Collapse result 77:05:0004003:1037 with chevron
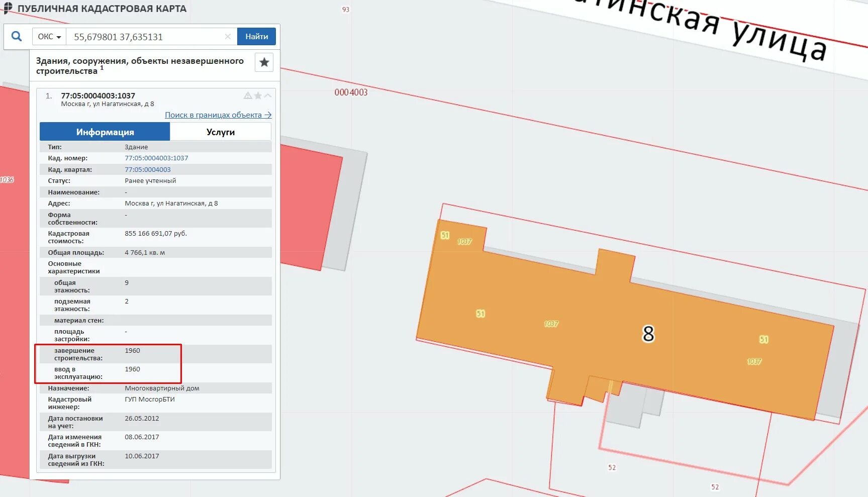Screen dimensions: 868x497 point(268,95)
